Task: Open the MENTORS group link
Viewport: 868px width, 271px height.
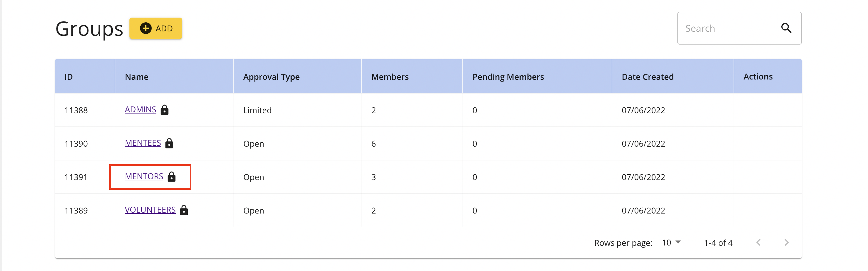Action: pyautogui.click(x=144, y=176)
